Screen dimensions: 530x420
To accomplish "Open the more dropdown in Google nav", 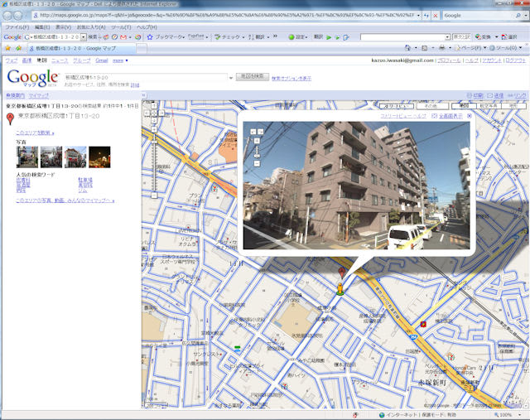I will [x=120, y=60].
